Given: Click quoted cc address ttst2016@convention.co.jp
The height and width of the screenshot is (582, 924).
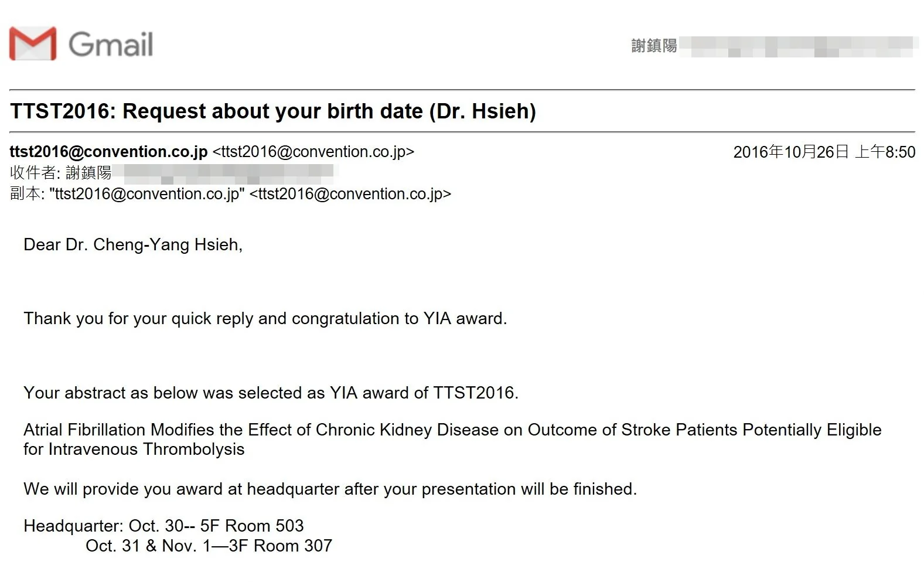Looking at the screenshot, I should tap(147, 193).
